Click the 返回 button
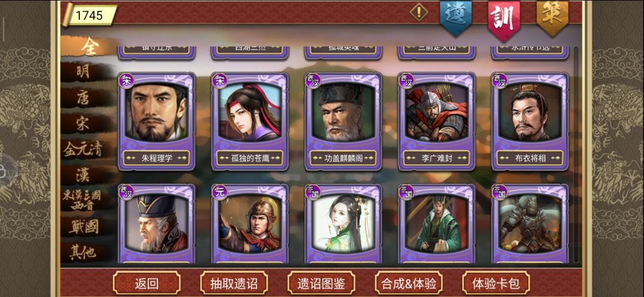 coord(147,283)
